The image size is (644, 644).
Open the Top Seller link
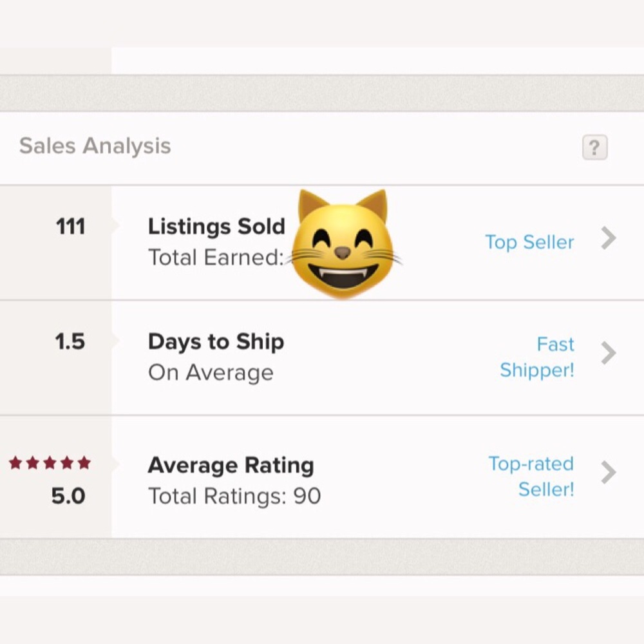click(x=529, y=242)
